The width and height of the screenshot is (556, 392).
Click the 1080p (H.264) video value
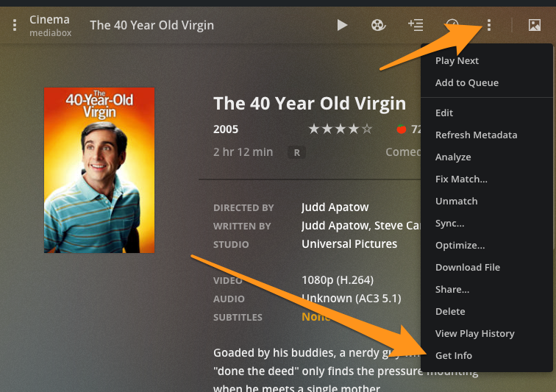click(x=338, y=280)
